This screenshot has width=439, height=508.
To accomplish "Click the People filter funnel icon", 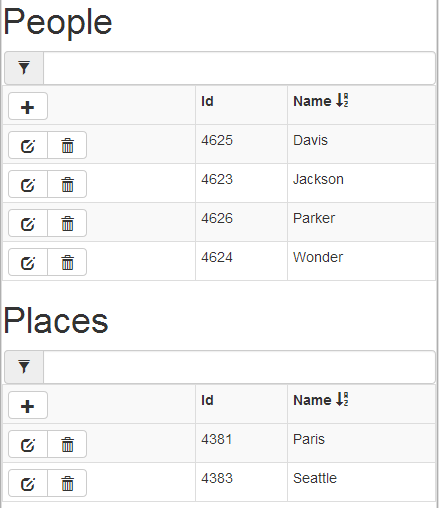I will [x=24, y=68].
